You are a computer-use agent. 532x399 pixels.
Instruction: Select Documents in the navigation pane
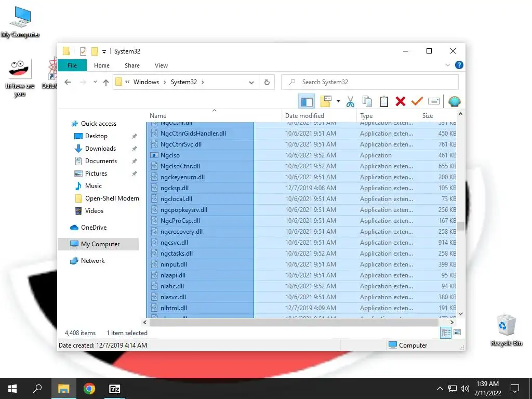point(101,161)
